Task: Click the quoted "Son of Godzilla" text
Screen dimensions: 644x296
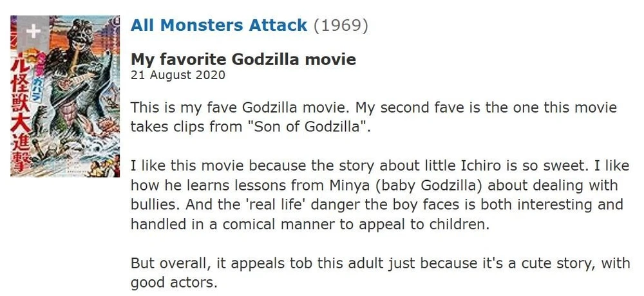Action: (x=313, y=126)
